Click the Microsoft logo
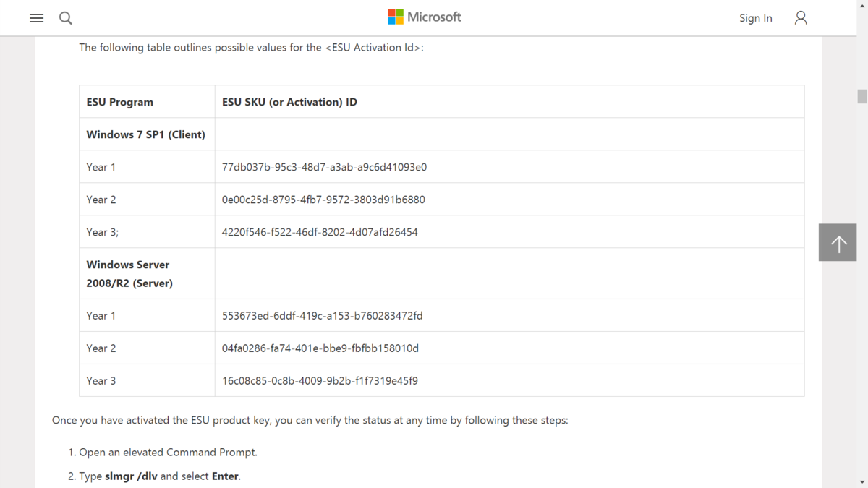 coord(425,17)
